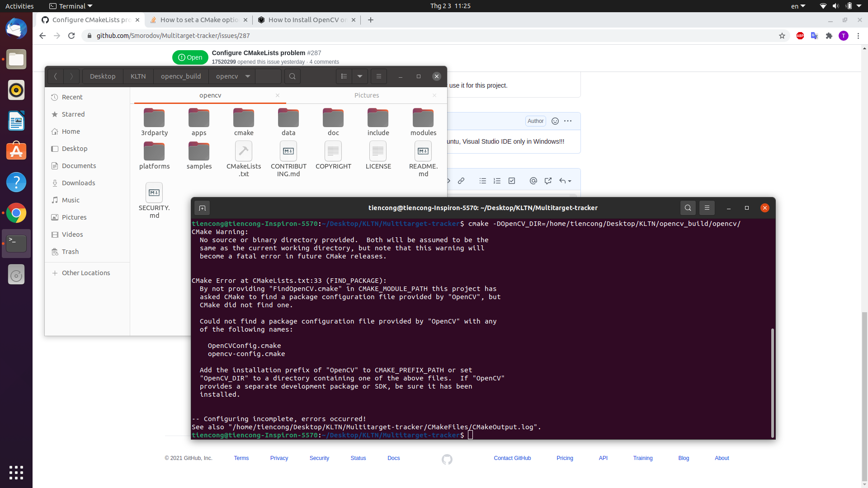Screen dimensions: 868x488
Task: Navigate back using file manager arrow
Action: point(55,76)
